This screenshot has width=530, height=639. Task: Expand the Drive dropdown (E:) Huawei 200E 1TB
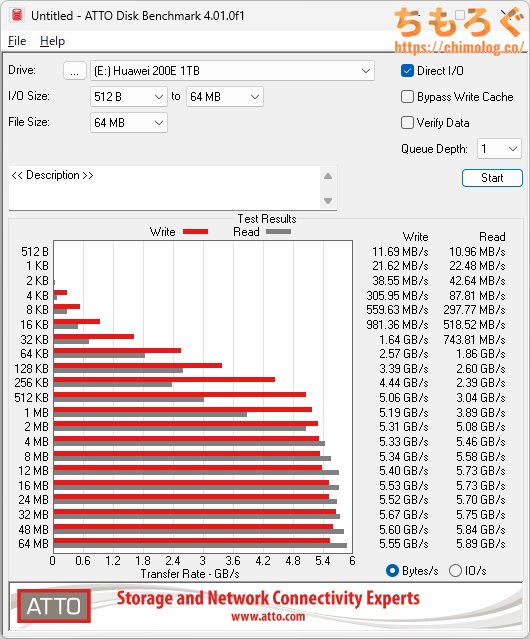tap(232, 71)
